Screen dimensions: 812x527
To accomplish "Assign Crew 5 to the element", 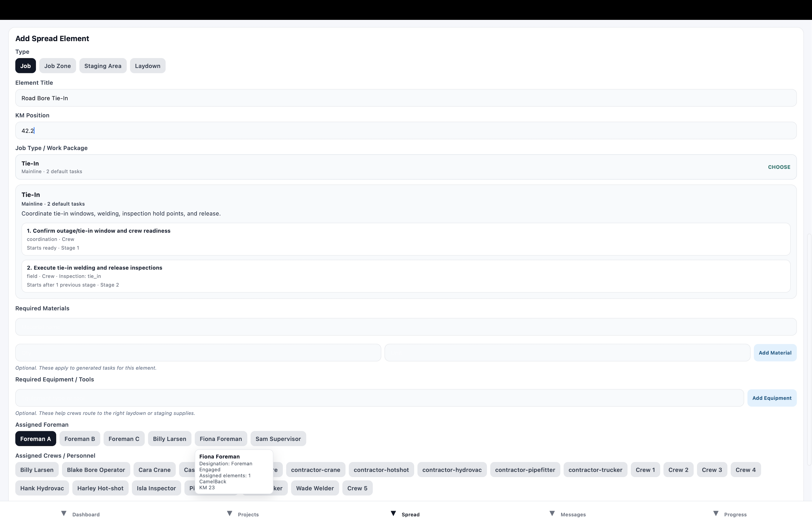I will [x=357, y=488].
